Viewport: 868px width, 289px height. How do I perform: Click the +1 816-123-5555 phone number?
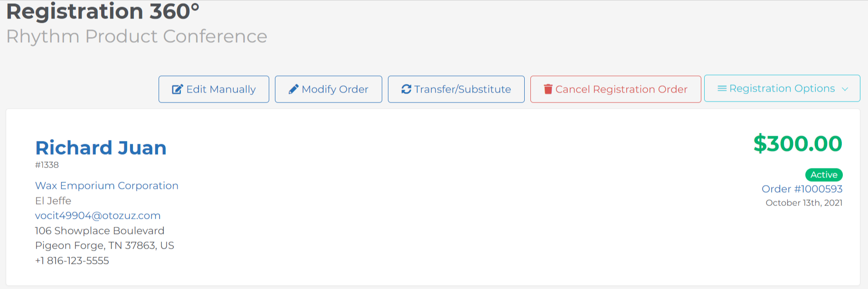tap(72, 261)
